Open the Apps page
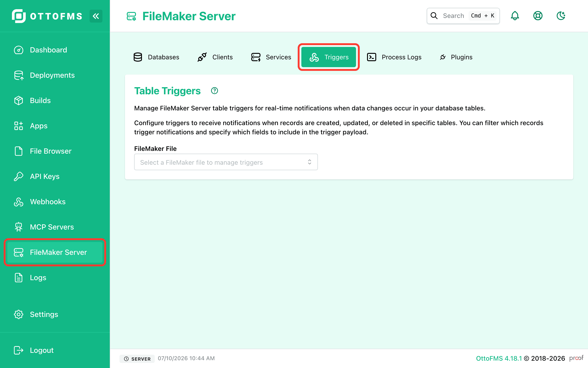 [55, 126]
